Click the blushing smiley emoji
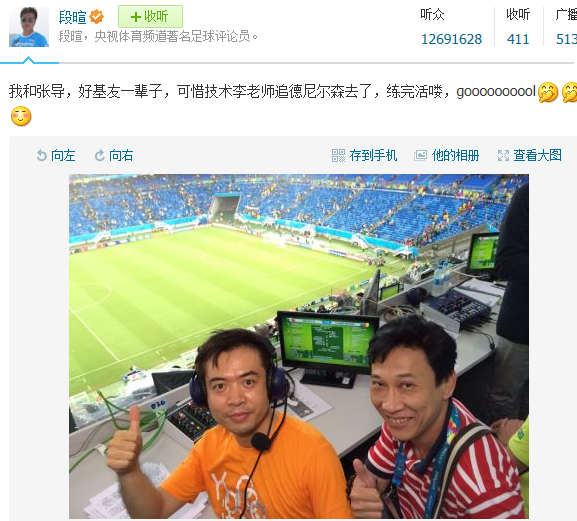Image resolution: width=577 pixels, height=521 pixels. 21,116
